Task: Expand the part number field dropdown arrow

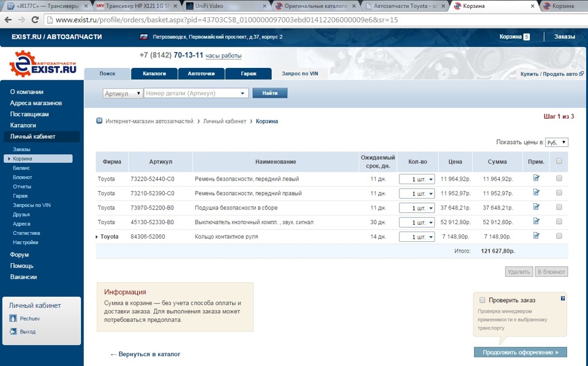Action: click(243, 93)
